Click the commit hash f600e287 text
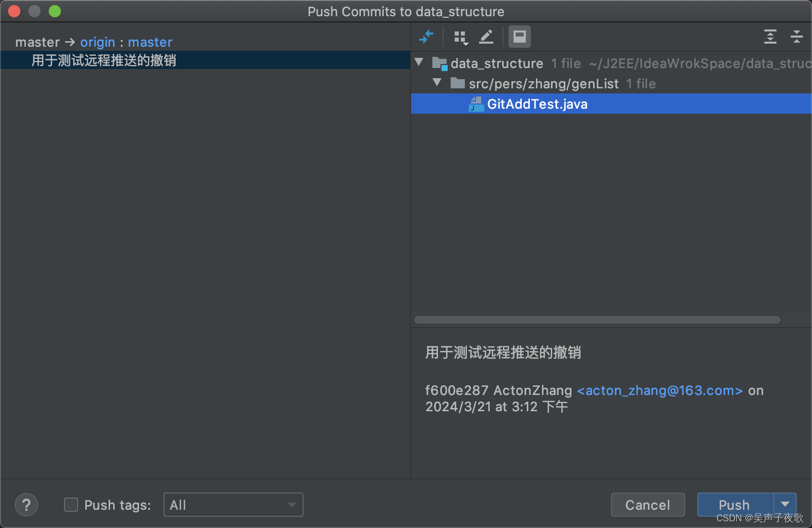The image size is (812, 528). (x=457, y=390)
